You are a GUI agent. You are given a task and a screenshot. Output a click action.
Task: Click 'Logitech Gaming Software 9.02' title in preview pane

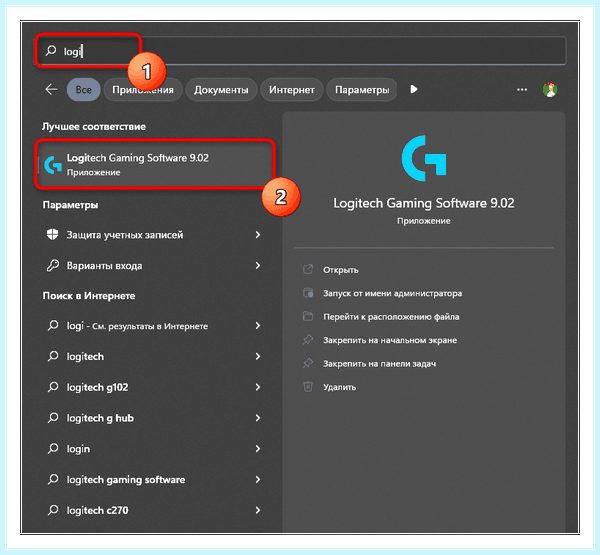tap(424, 203)
